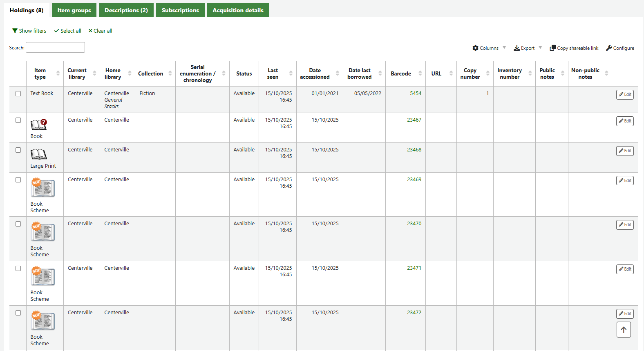Check the Text Book item row checkbox

coord(18,94)
